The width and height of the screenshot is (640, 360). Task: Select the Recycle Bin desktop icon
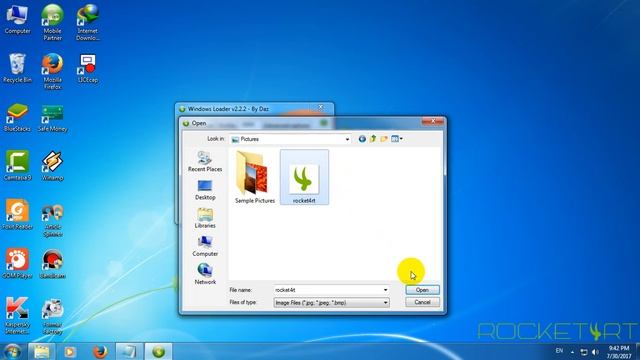(17, 69)
